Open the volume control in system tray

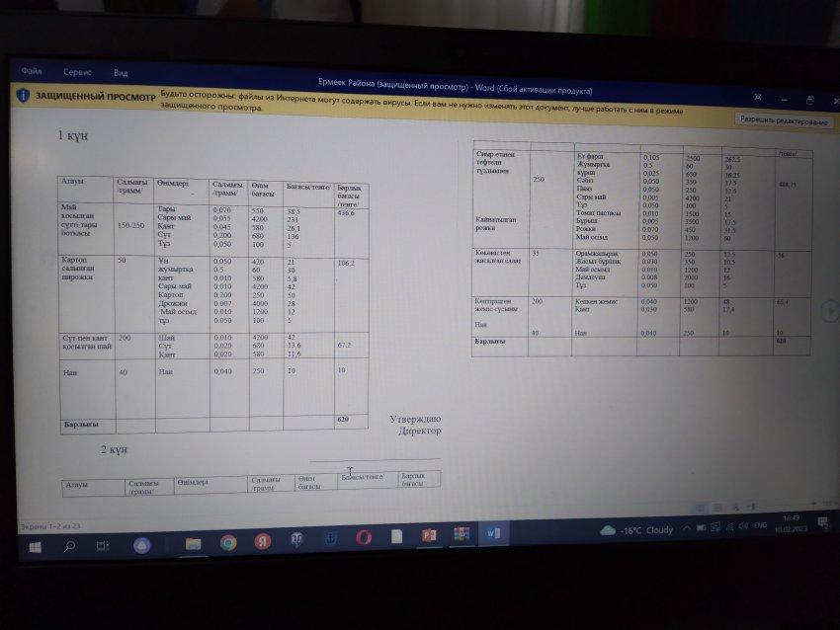click(x=743, y=526)
